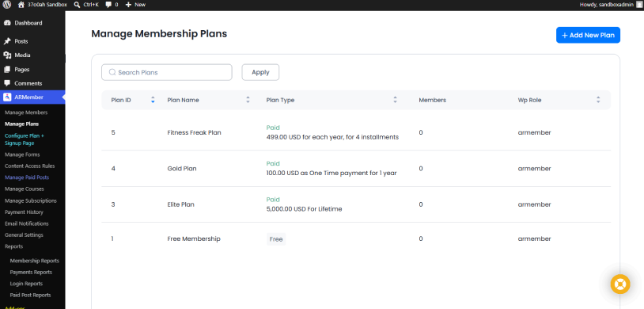Focus the Search Plans field
The image size is (644, 309).
click(x=167, y=72)
